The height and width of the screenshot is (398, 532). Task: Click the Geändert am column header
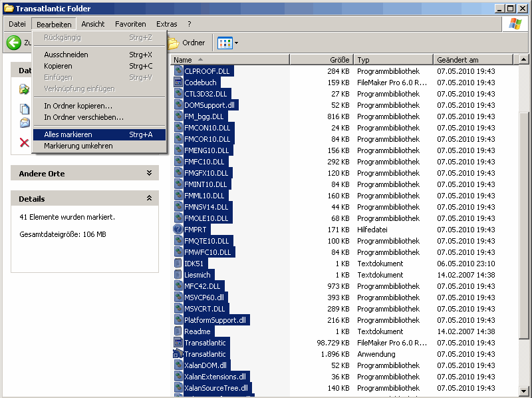(x=458, y=60)
